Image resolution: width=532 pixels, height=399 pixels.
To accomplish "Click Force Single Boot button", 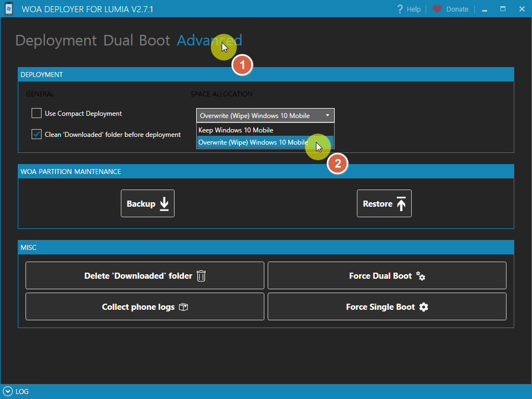I will point(387,306).
